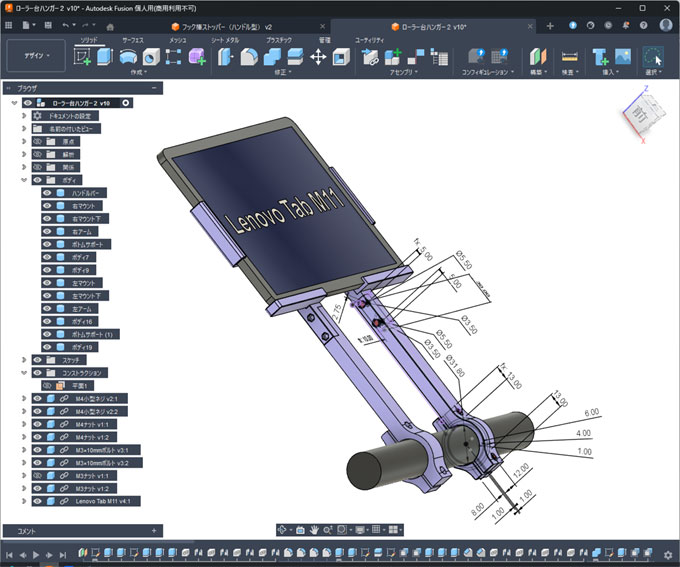This screenshot has width=680, height=567.
Task: Click the new design tab plus button
Action: [x=550, y=24]
